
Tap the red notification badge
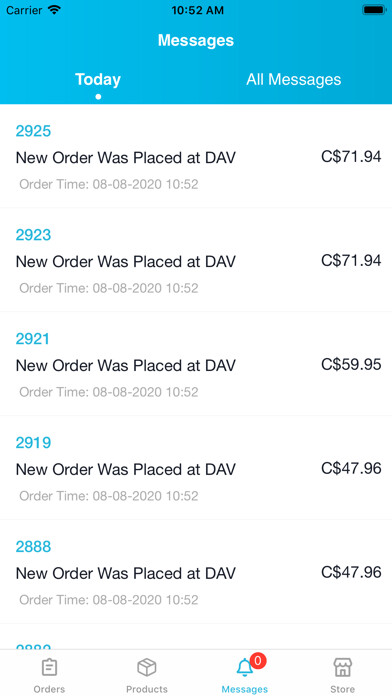pos(258,661)
